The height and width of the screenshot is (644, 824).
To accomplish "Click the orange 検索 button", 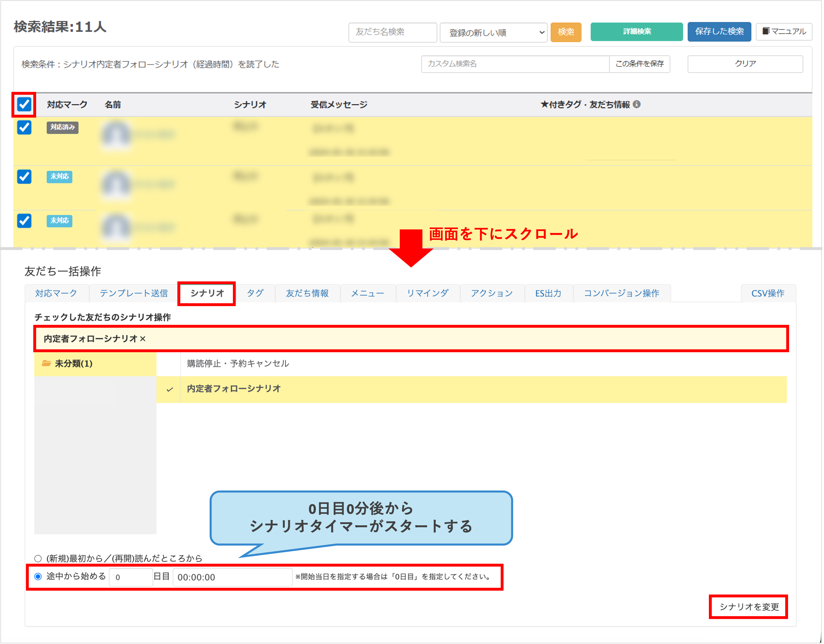I will pos(566,32).
